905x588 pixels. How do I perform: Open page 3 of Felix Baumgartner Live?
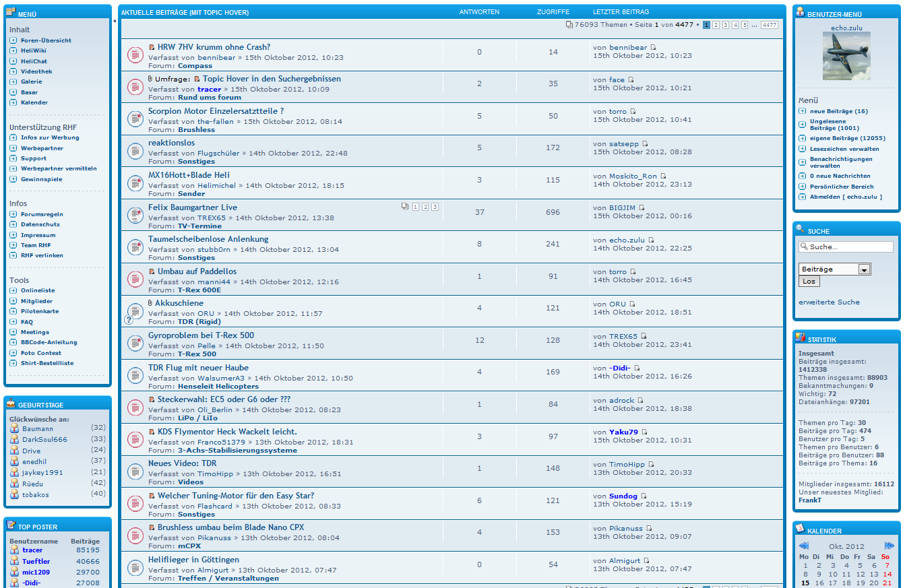tap(435, 207)
